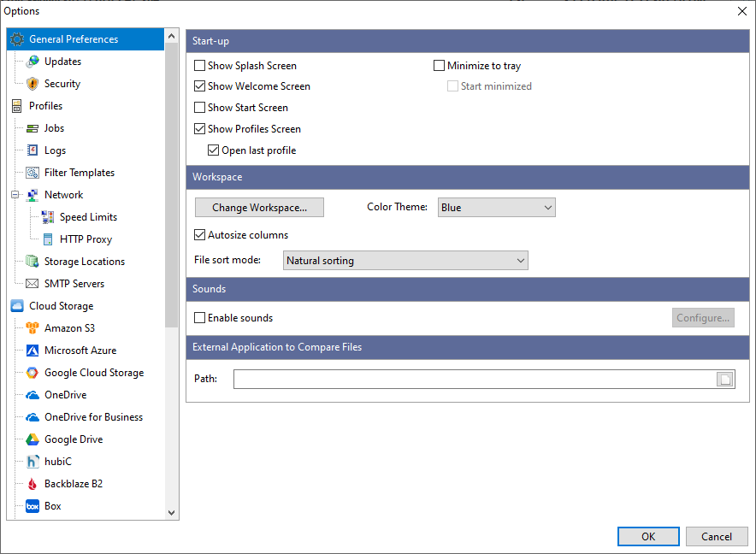Click the hubiC icon
Image resolution: width=756 pixels, height=554 pixels.
pos(32,462)
